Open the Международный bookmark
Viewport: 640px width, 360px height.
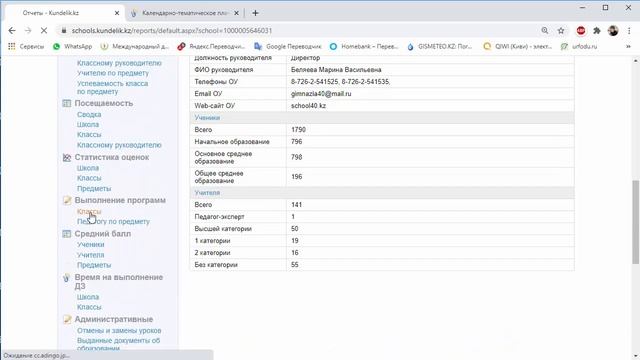(x=135, y=47)
